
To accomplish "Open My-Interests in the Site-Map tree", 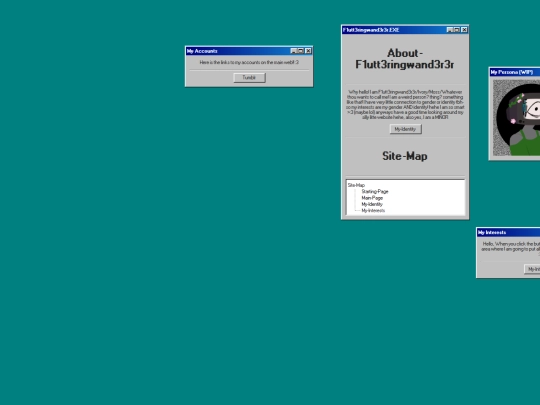I will click(x=373, y=210).
